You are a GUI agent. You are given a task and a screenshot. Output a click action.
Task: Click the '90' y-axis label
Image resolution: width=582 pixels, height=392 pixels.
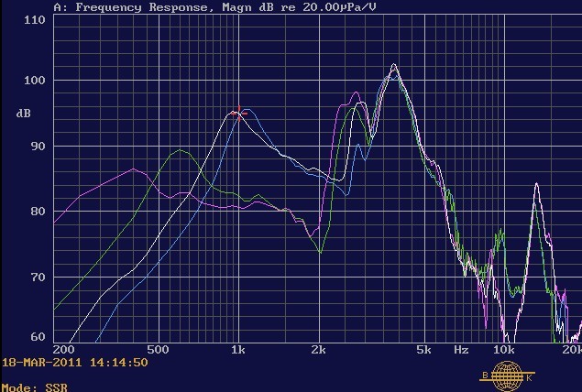(x=38, y=146)
